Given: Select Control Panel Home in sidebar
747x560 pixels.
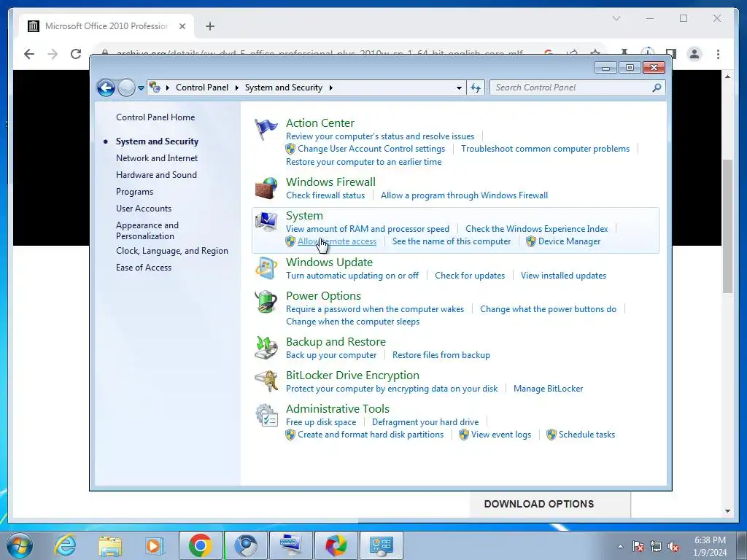Looking at the screenshot, I should coord(155,117).
